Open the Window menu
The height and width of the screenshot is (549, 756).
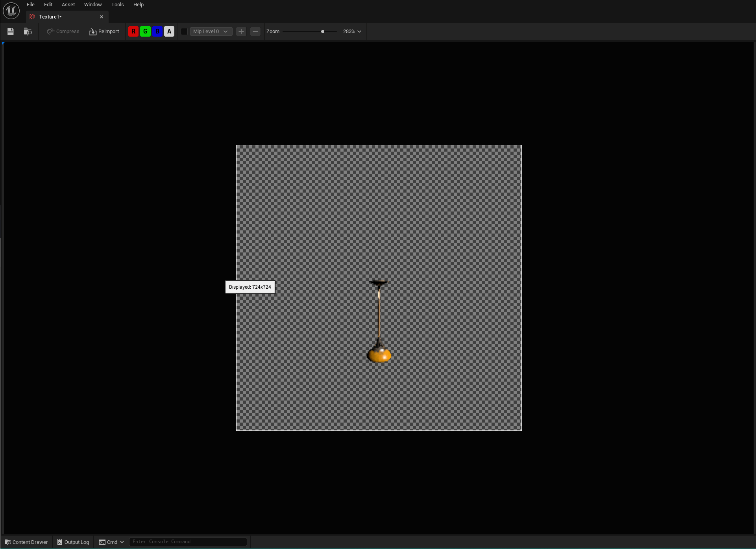pos(93,5)
